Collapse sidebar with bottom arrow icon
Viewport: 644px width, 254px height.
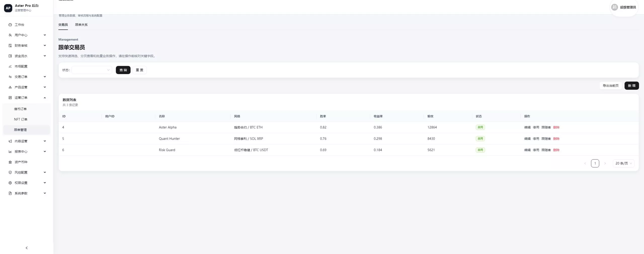point(27,248)
